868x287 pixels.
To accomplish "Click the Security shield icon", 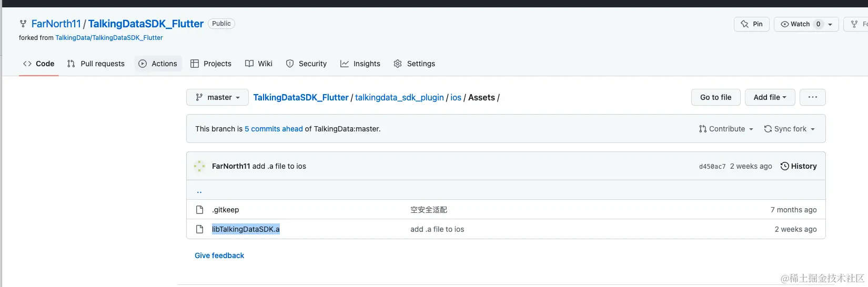I will click(x=290, y=64).
